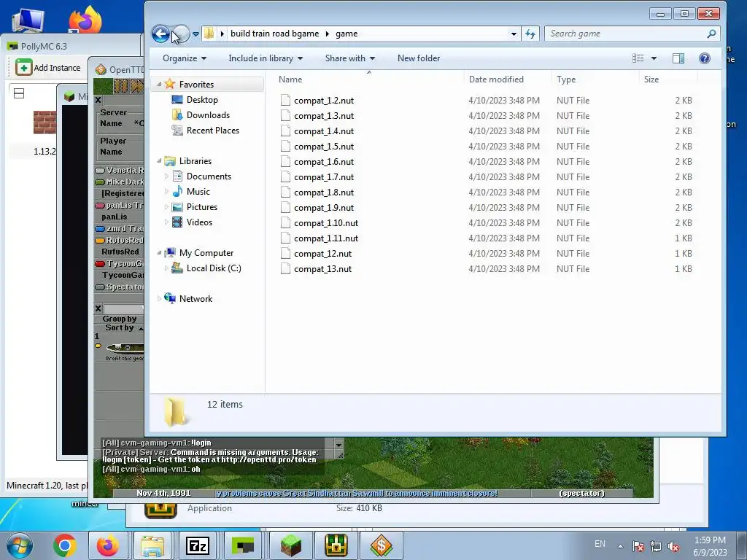Collapse the My Computer tree group

159,253
